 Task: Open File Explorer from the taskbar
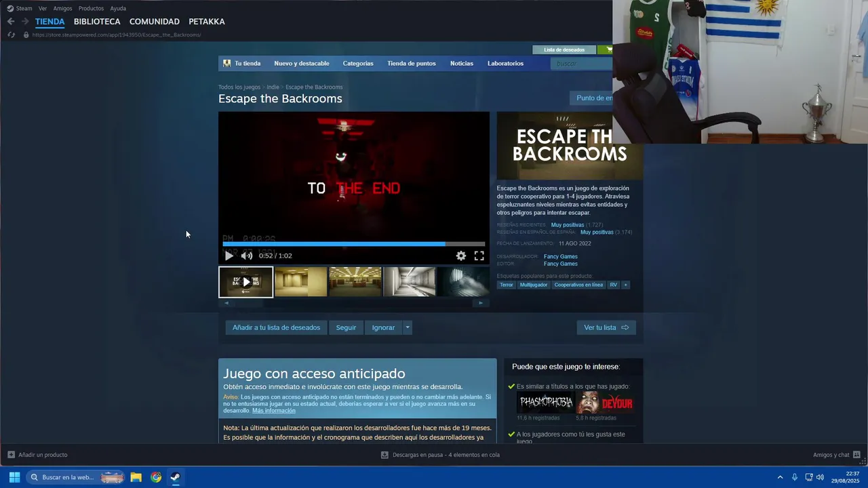(x=136, y=477)
